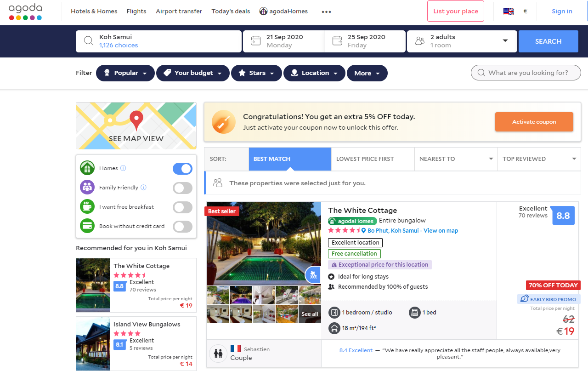Click the 8.8 review score badge
The height and width of the screenshot is (371, 588).
coord(563,215)
